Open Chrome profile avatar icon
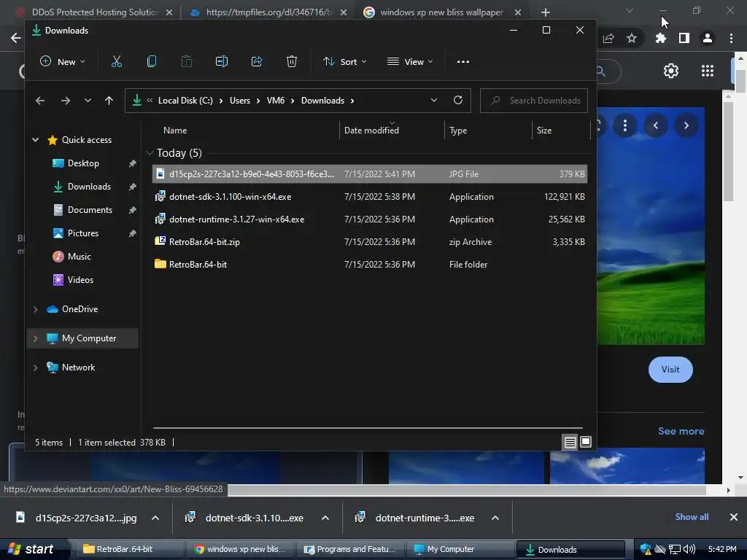Screen dimensions: 747x560 (x=708, y=38)
